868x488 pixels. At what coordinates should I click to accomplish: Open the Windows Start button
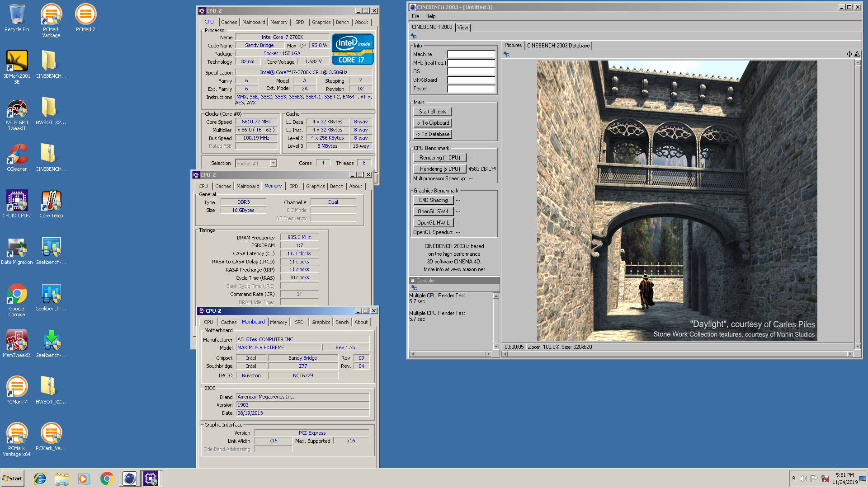(13, 479)
